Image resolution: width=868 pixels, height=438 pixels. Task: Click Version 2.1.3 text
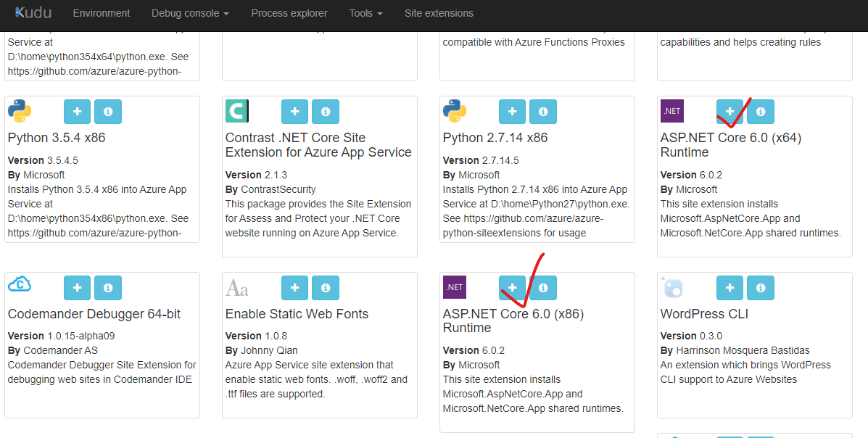pos(256,175)
